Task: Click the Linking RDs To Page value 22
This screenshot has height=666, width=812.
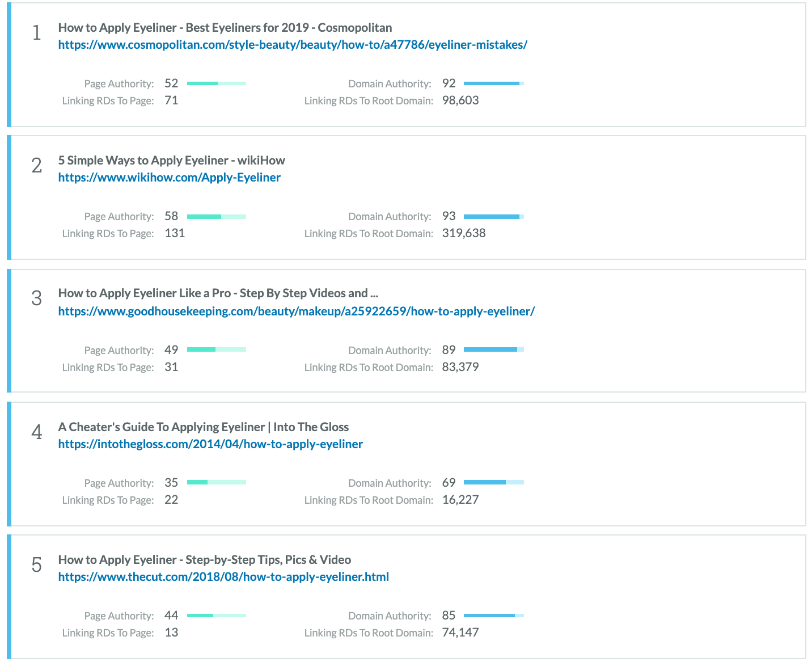Action: click(171, 500)
